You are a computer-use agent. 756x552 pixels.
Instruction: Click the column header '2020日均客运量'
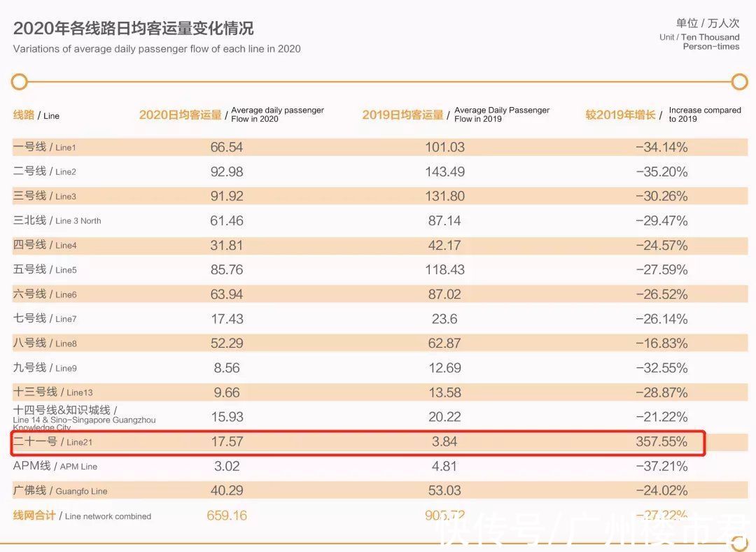click(x=181, y=115)
